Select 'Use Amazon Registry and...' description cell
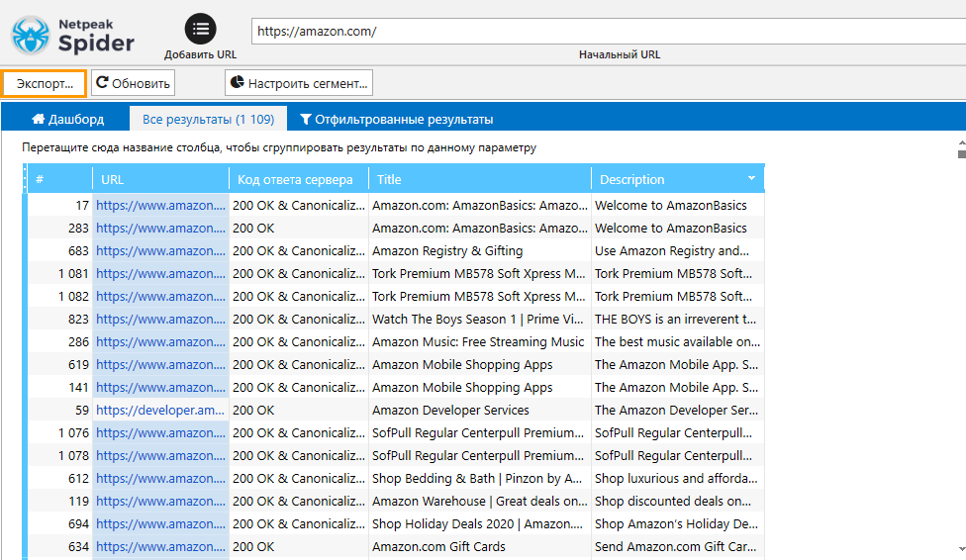Viewport: 966px width, 560px height. tap(678, 250)
